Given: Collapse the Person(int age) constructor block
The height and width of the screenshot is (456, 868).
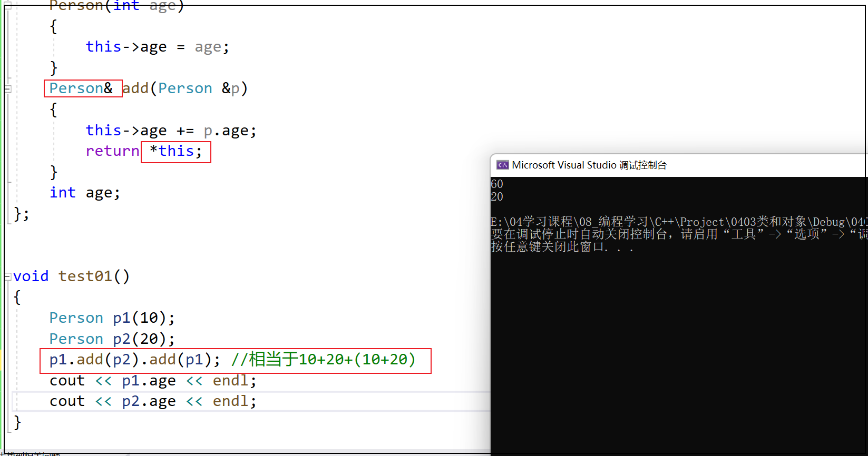Looking at the screenshot, I should click(8, 6).
